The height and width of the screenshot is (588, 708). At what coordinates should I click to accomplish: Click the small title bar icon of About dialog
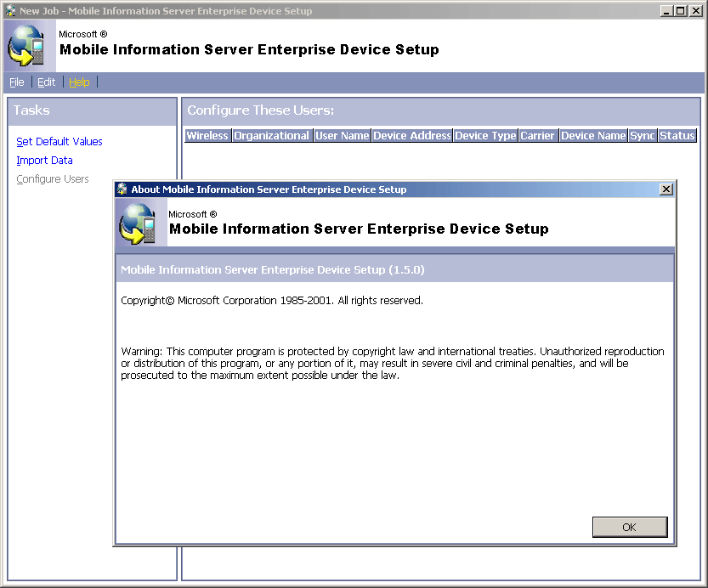pos(122,189)
